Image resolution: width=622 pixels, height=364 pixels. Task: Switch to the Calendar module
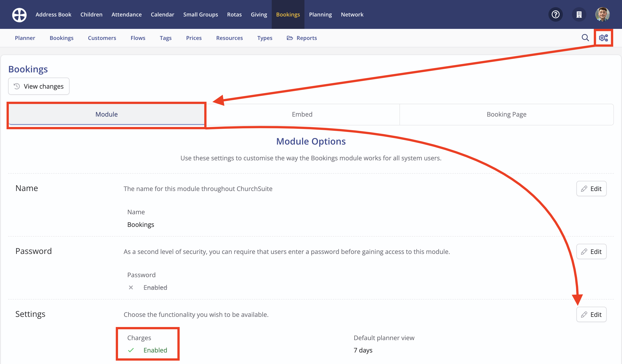(162, 15)
